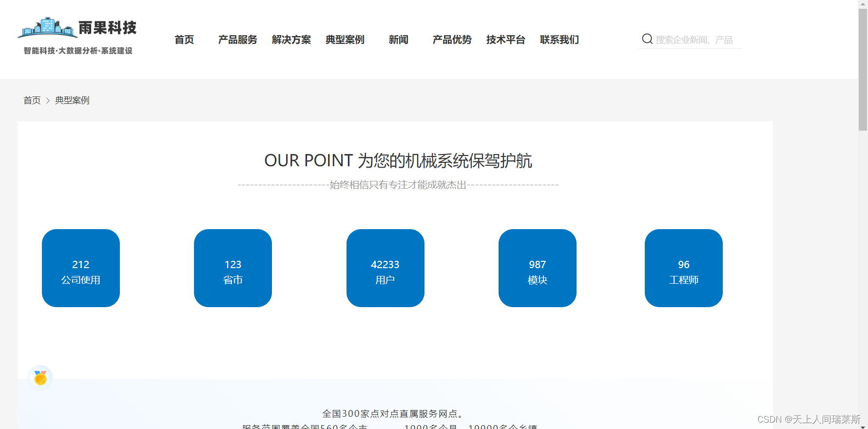Go to 解决方案 in the navigation
The width and height of the screenshot is (868, 429).
[291, 39]
